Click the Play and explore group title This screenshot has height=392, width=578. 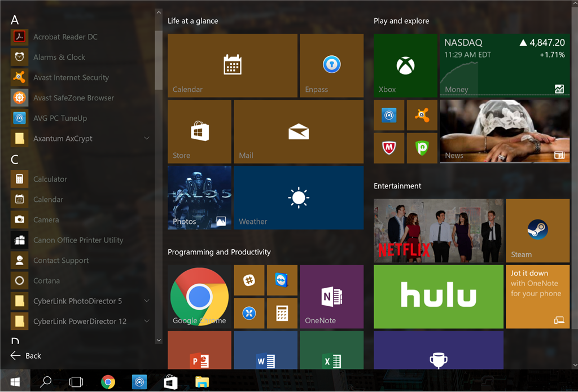tap(401, 21)
